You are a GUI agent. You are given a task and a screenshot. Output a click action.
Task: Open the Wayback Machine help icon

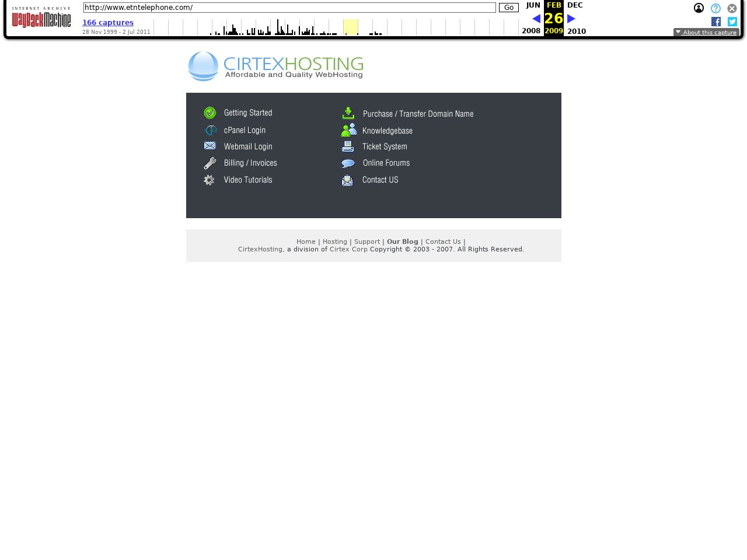coord(715,8)
